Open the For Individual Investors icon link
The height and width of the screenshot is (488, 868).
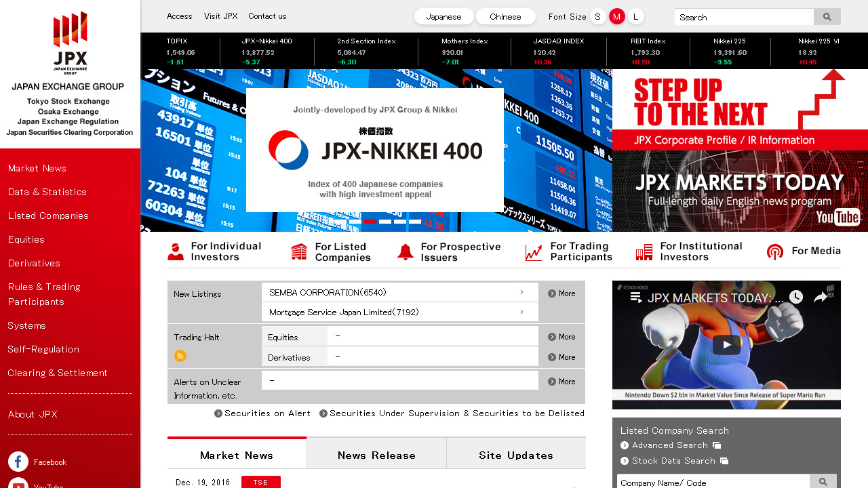tap(214, 251)
